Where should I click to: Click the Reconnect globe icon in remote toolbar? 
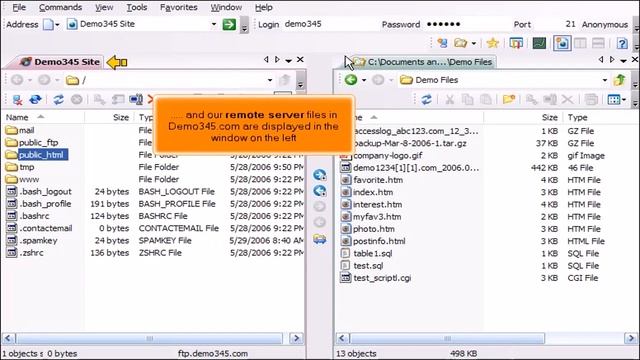click(x=36, y=99)
